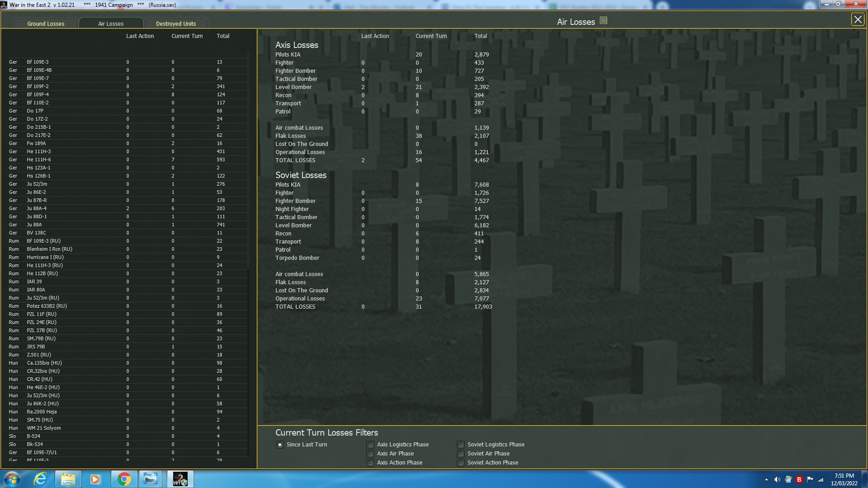The width and height of the screenshot is (868, 488).
Task: Select the He 111H-6 loss row
Action: [x=128, y=160]
